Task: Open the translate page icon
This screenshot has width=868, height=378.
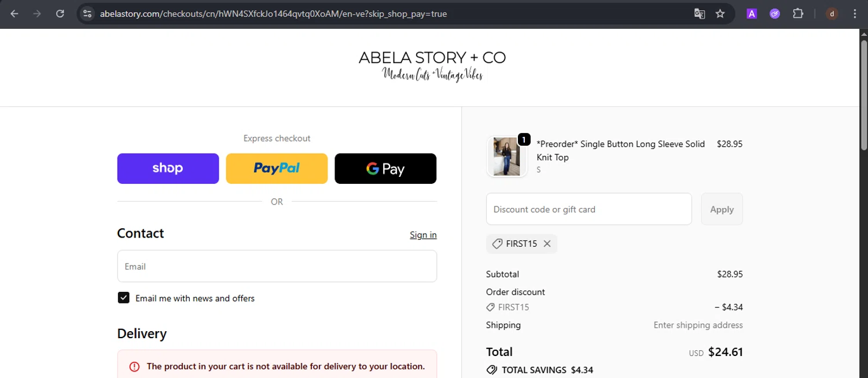Action: [x=700, y=13]
